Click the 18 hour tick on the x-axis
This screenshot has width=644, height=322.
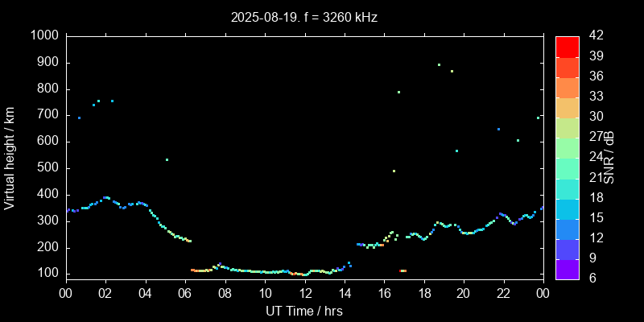click(x=423, y=293)
